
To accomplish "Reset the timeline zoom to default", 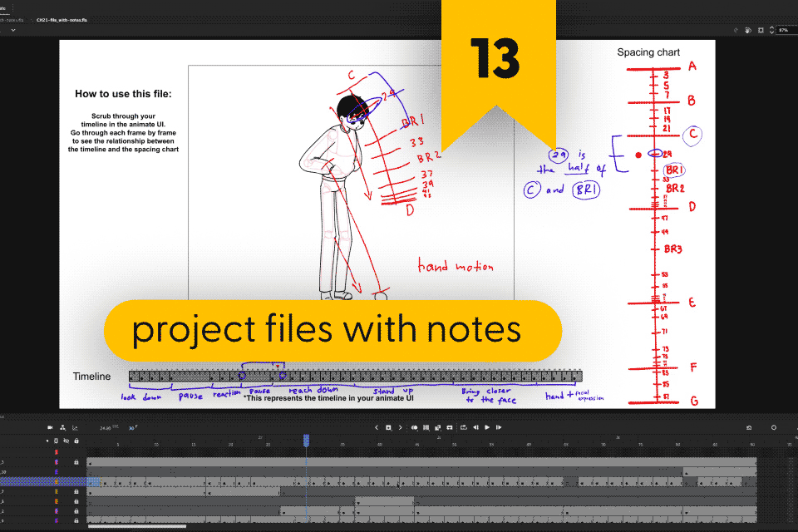I will tap(749, 427).
